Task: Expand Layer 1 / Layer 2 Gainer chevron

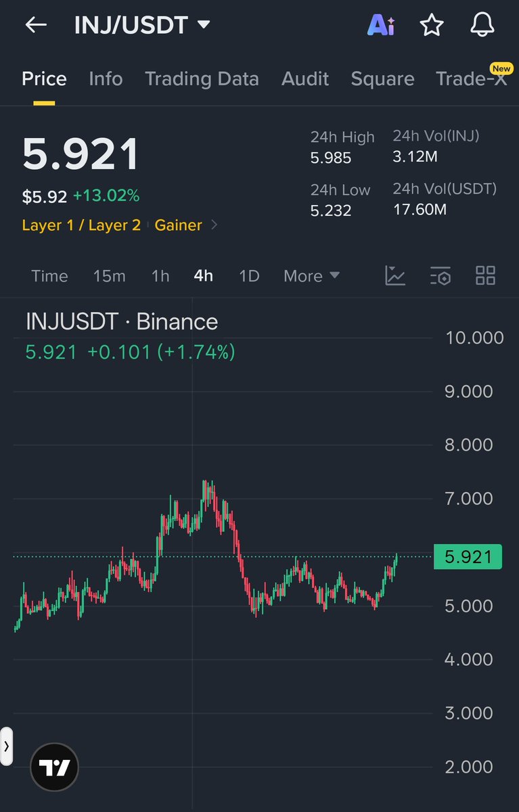Action: coord(215,225)
